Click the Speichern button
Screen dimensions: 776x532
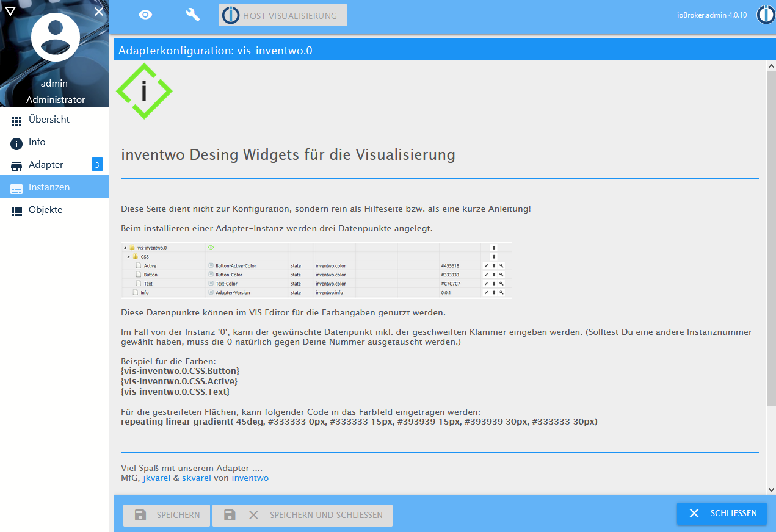pos(167,515)
